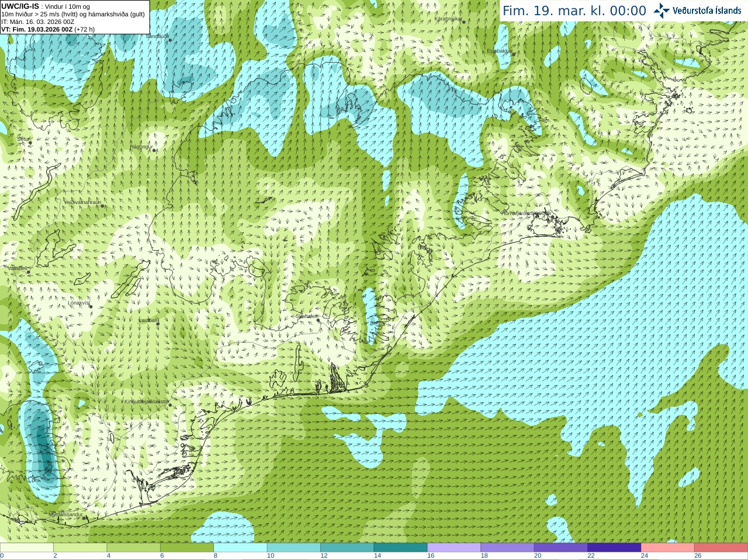Viewport: 748px width, 560px height.
Task: Click the Laufbali station marker
Action: coord(158,323)
